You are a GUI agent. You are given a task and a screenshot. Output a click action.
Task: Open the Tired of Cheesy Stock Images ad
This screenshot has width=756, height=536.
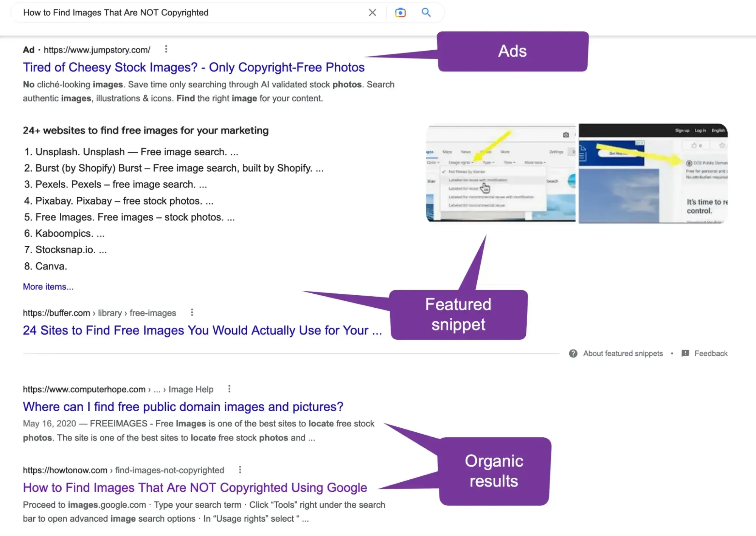click(194, 67)
